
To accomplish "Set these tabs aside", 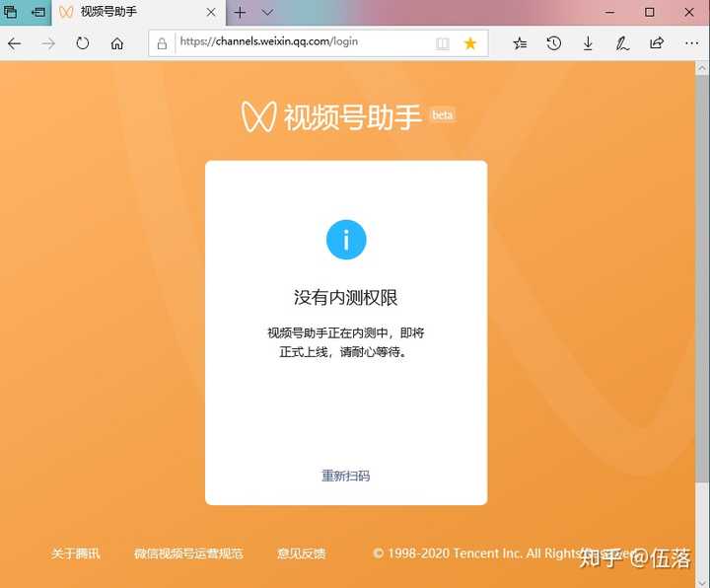I will pyautogui.click(x=38, y=12).
